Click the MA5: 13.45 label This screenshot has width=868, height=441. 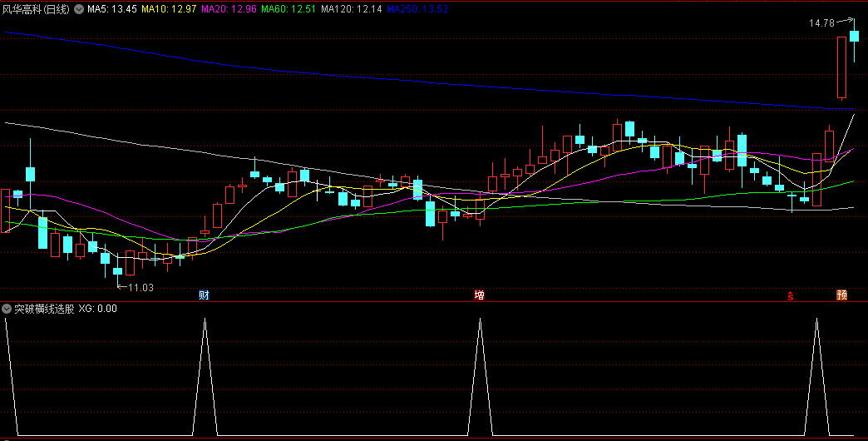(111, 9)
